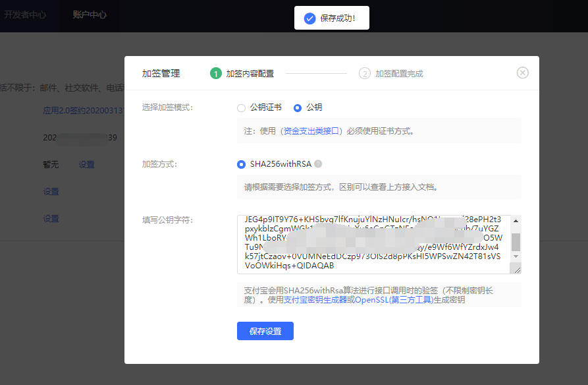This screenshot has height=385, width=588.
Task: Follow the 资金支出类接口 link in the note
Action: (x=313, y=131)
